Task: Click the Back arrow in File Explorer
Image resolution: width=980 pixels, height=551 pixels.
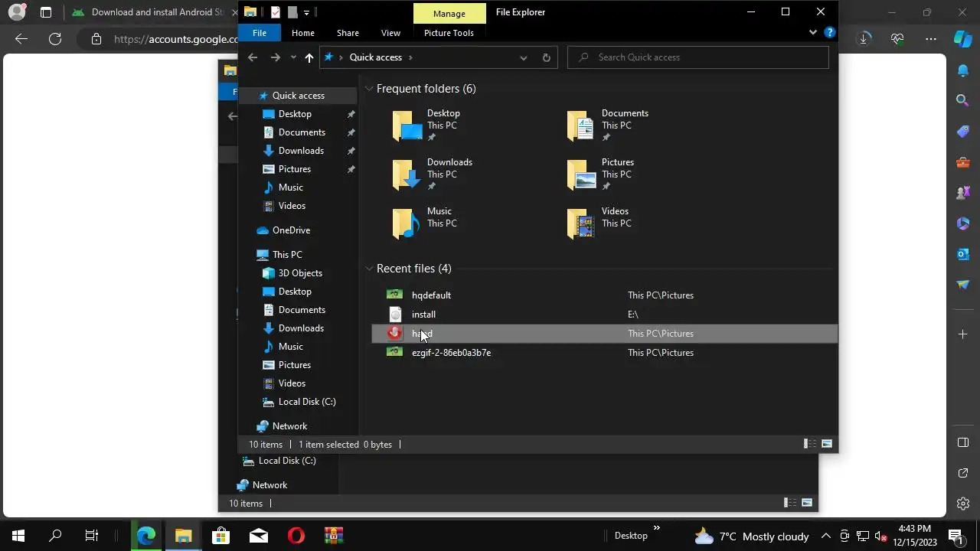Action: pyautogui.click(x=253, y=57)
